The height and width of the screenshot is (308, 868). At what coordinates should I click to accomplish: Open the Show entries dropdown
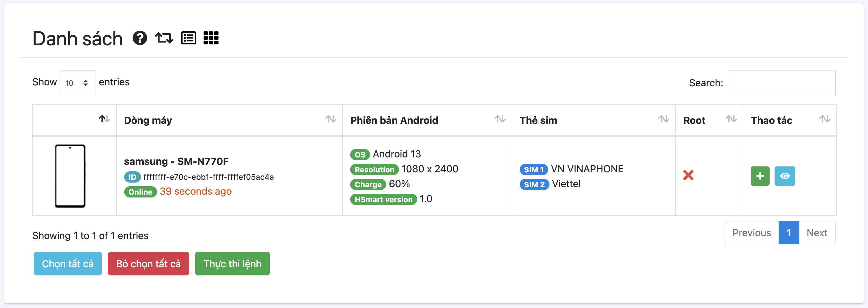click(78, 83)
